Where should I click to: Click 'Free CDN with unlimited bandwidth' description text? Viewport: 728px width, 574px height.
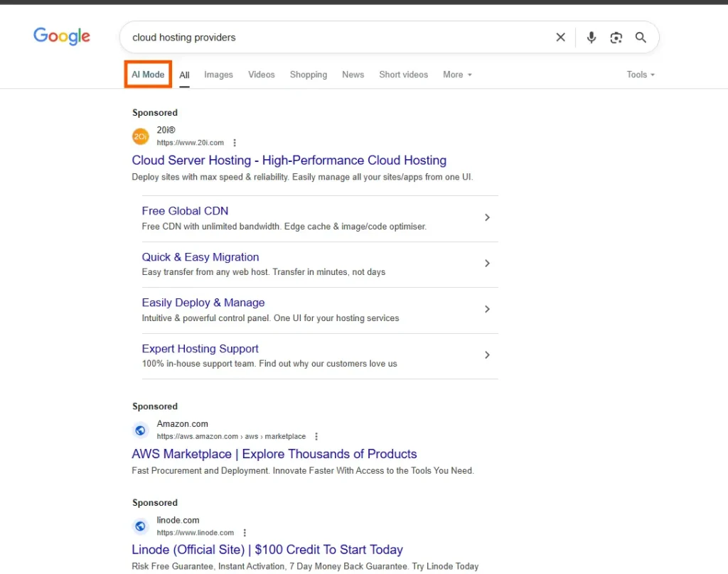(284, 227)
